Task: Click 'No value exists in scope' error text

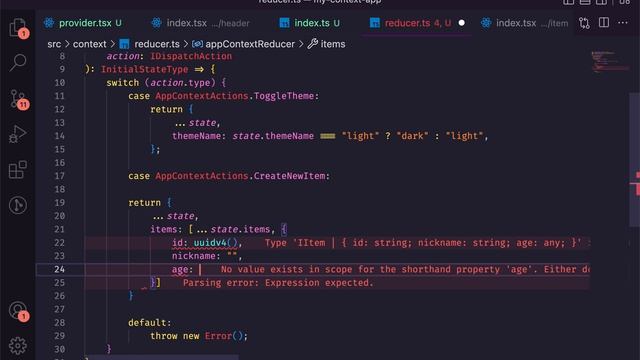Action: (x=405, y=269)
